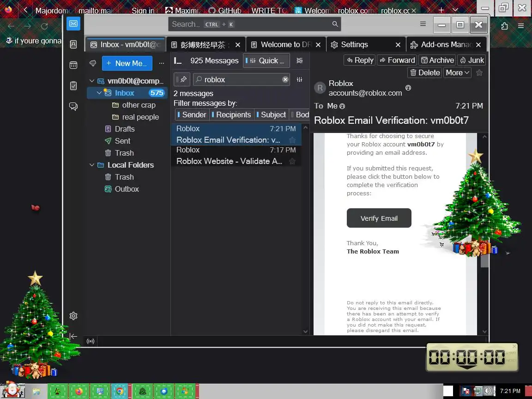Viewport: 532px width, 399px height.
Task: Click the global Search field
Action: 254,24
